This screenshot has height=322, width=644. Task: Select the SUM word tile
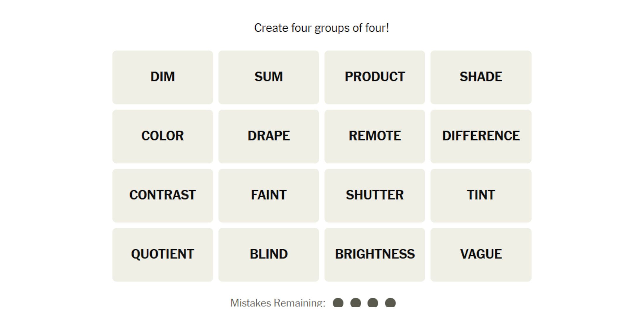coord(268,77)
